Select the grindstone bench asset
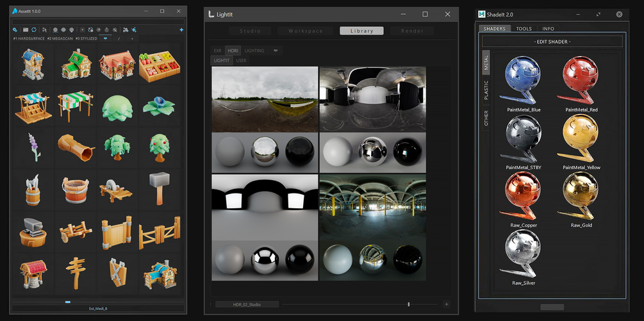This screenshot has width=644, height=321. pyautogui.click(x=116, y=190)
